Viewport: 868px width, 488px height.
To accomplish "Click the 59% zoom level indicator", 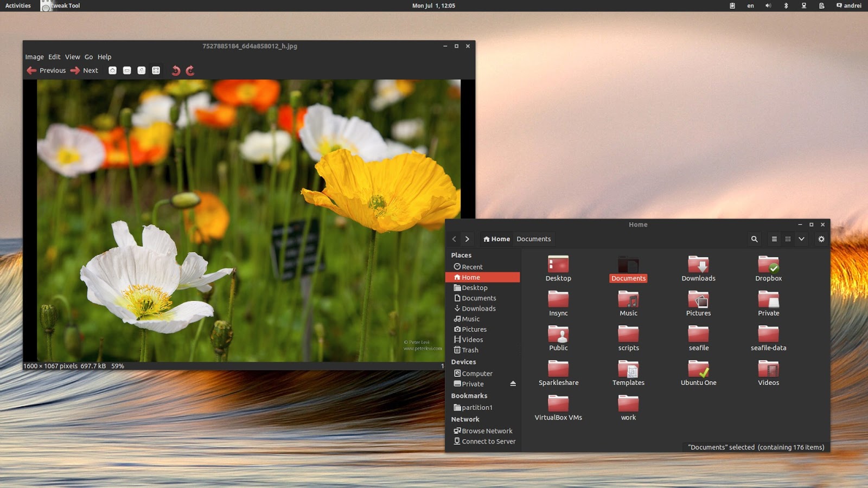I will (117, 365).
